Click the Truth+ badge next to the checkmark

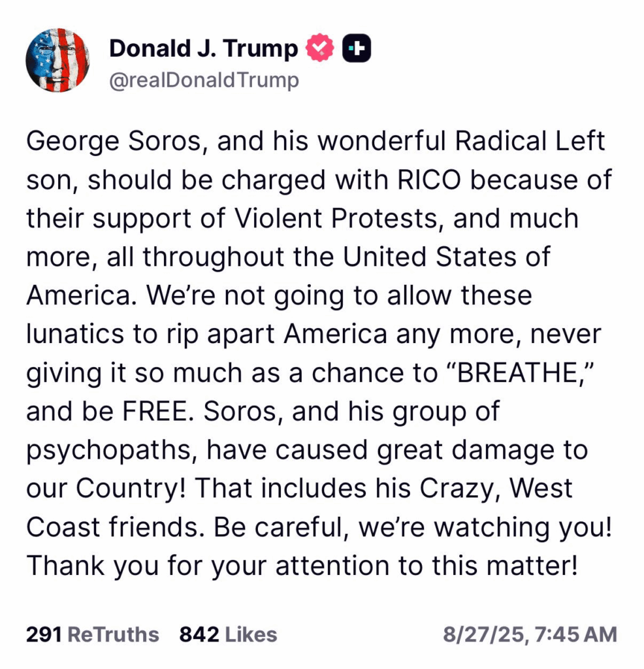(356, 46)
